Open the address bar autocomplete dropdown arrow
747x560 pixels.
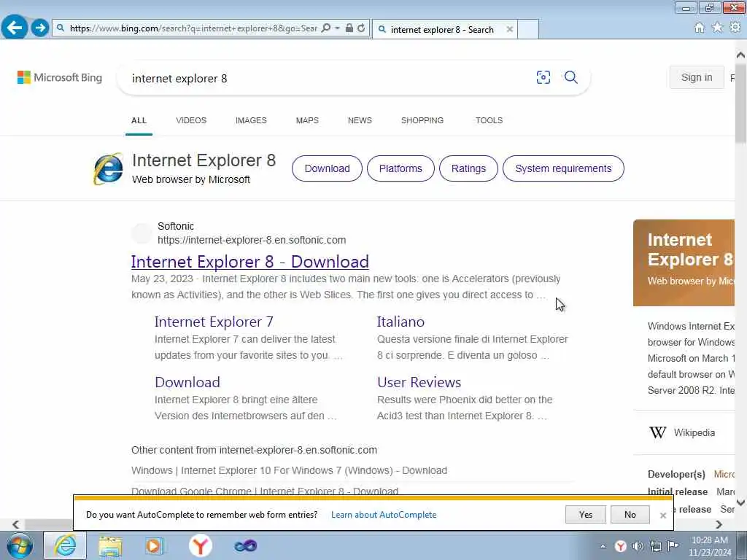tap(337, 28)
